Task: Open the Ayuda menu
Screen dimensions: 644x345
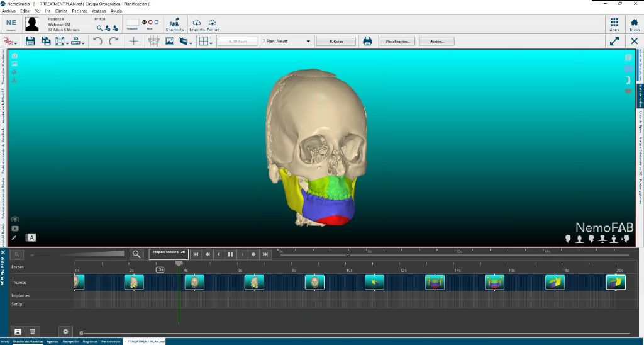Action: click(116, 11)
